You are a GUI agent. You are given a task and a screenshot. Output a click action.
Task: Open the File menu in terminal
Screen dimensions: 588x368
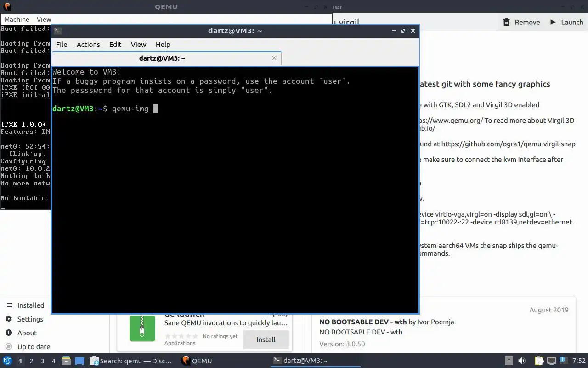[62, 45]
